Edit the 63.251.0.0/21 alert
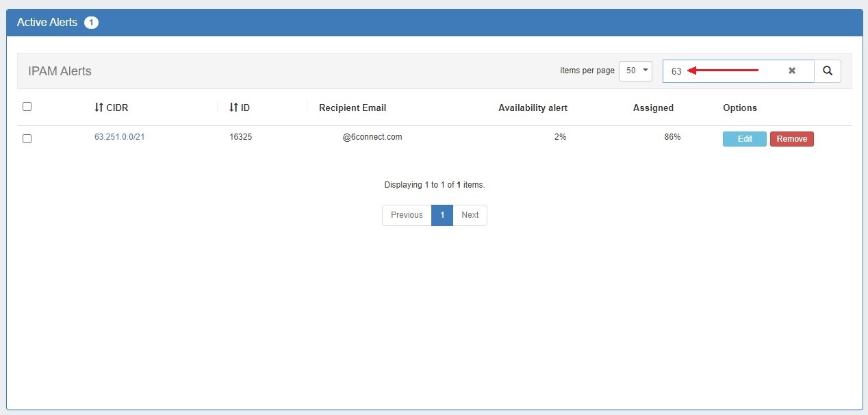Image resolution: width=868 pixels, height=415 pixels. point(744,139)
